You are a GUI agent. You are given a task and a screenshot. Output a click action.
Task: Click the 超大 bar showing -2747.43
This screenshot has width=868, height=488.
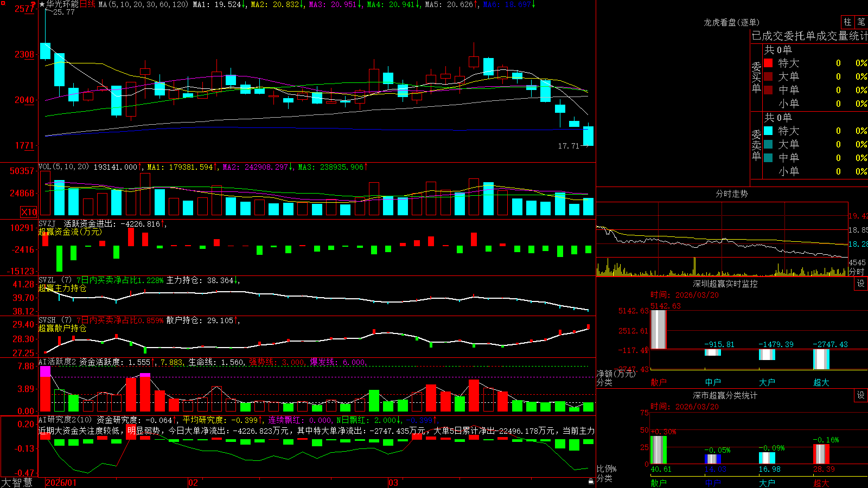(x=821, y=359)
